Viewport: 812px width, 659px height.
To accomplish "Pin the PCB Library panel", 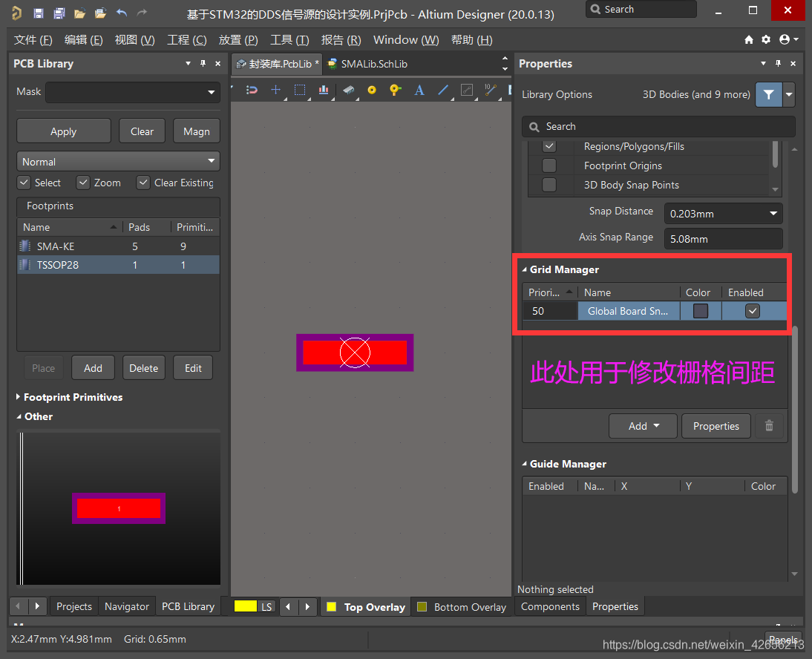I will pyautogui.click(x=203, y=63).
